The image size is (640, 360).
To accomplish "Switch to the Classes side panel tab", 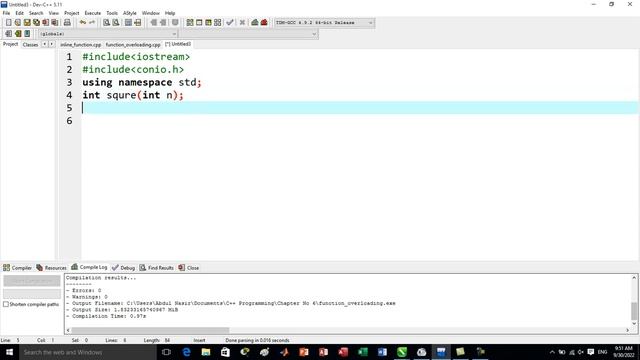I will pyautogui.click(x=31, y=44).
